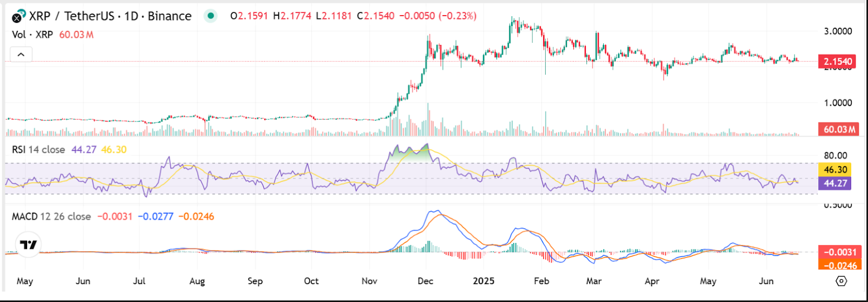Click the XRP coin logo icon
This screenshot has height=302, width=868.
click(x=18, y=16)
